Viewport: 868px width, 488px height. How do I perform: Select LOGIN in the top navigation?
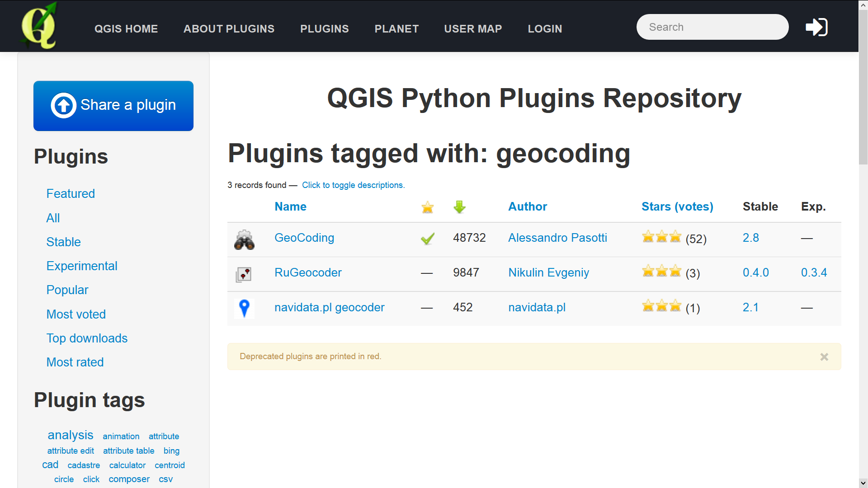coord(545,29)
